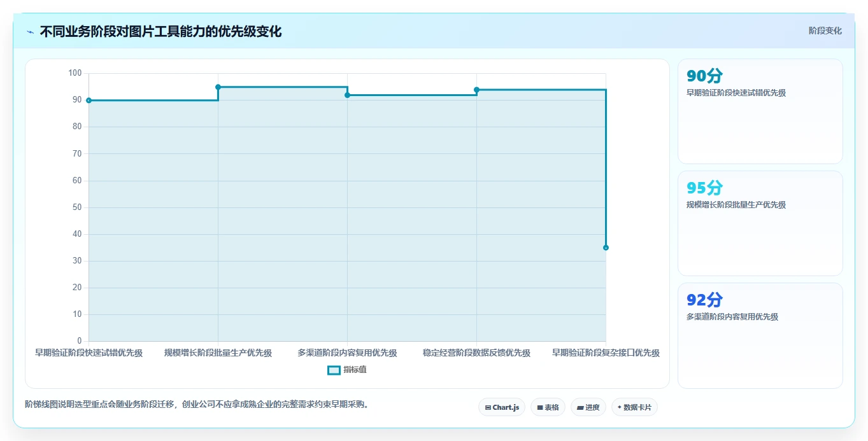The image size is (868, 441).
Task: Click the icon inside the Chart.js tag
Action: 488,407
